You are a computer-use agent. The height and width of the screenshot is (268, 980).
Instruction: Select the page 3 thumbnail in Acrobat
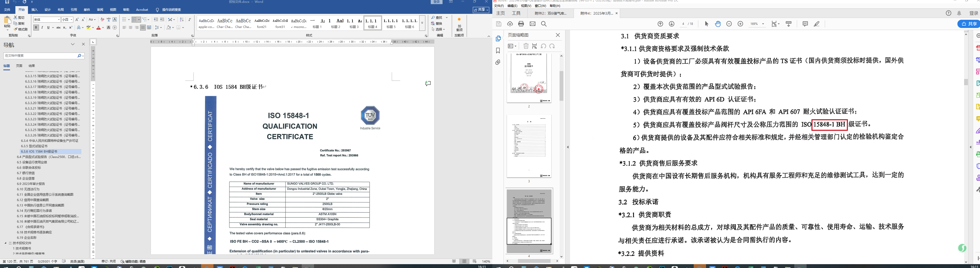529,146
